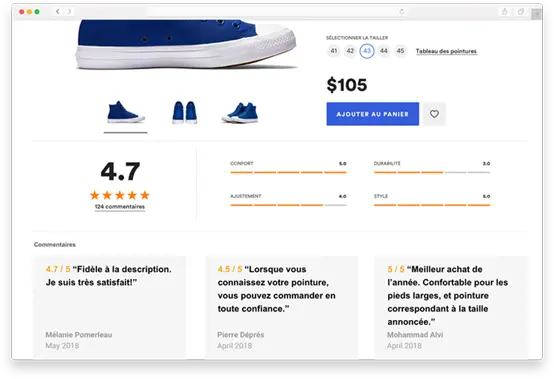
Task: Open the Tableau des pointures link
Action: click(446, 51)
